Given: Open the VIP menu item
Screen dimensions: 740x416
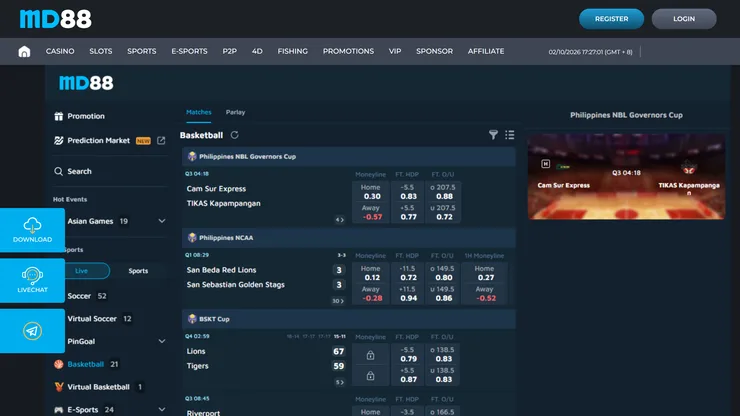Looking at the screenshot, I should pyautogui.click(x=395, y=51).
